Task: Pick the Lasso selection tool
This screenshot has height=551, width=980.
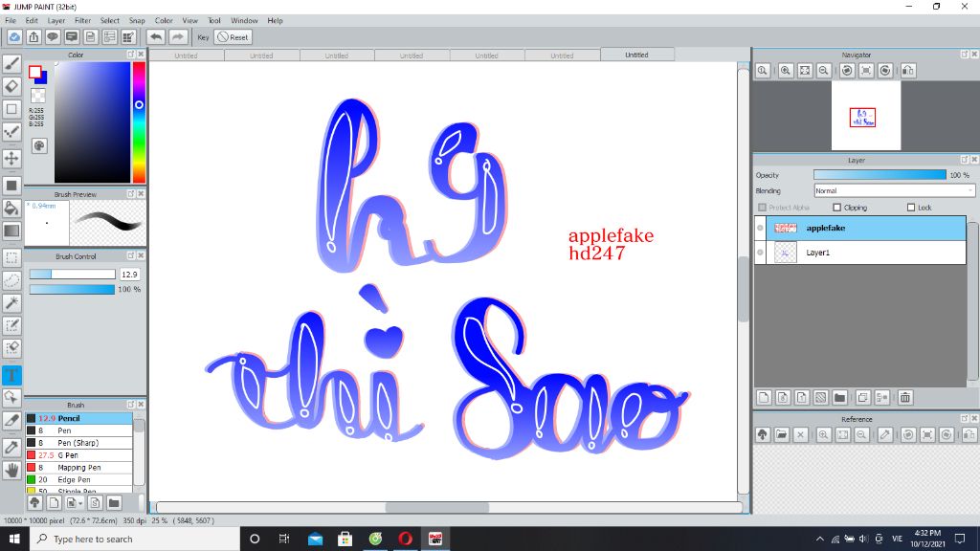Action: [11, 280]
